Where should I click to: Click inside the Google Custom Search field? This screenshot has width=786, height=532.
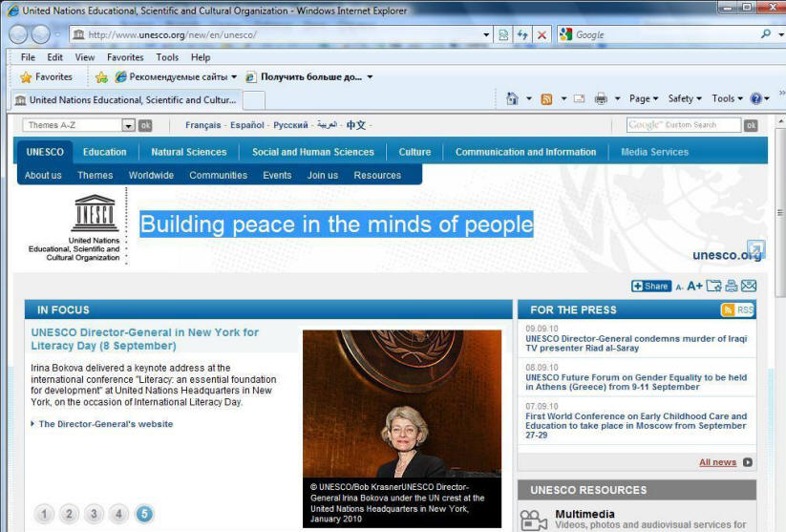tap(684, 125)
